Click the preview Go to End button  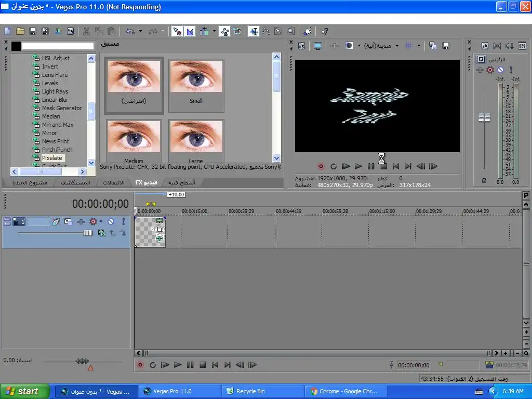tap(408, 166)
